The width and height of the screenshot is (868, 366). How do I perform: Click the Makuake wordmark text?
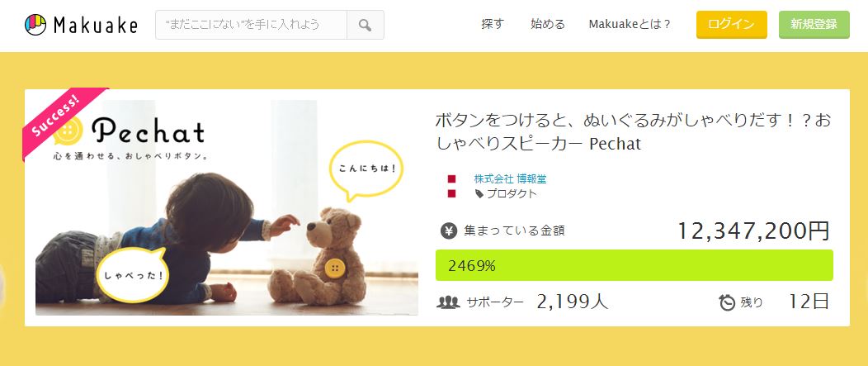(x=95, y=25)
